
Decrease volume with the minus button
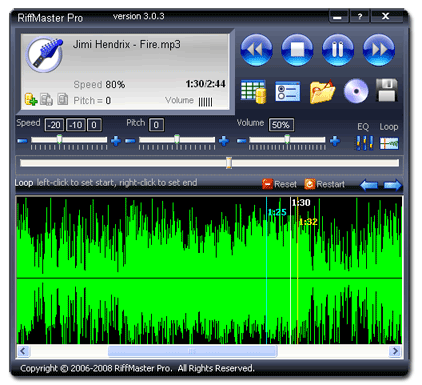tap(241, 141)
